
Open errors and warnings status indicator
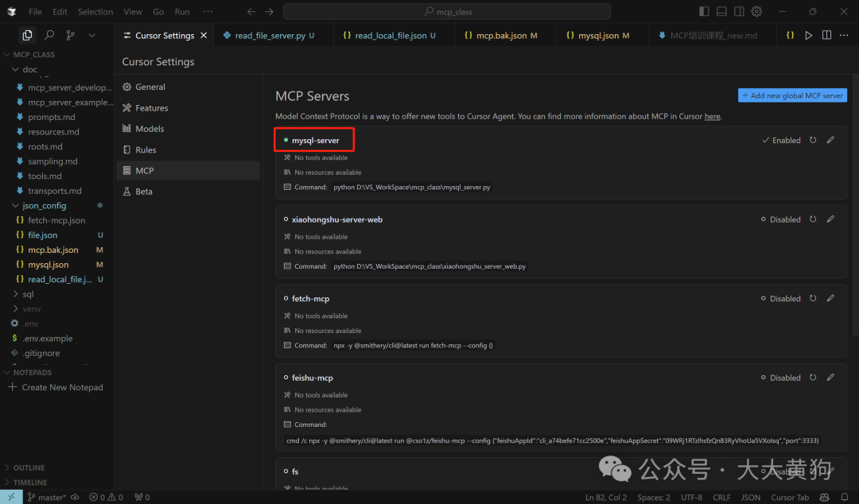coord(107,498)
